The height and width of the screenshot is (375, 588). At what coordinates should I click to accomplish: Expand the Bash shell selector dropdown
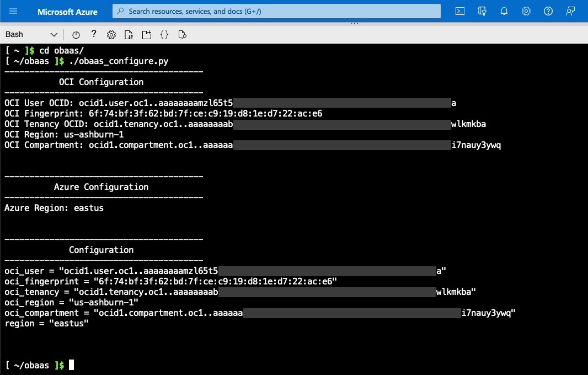[x=54, y=34]
